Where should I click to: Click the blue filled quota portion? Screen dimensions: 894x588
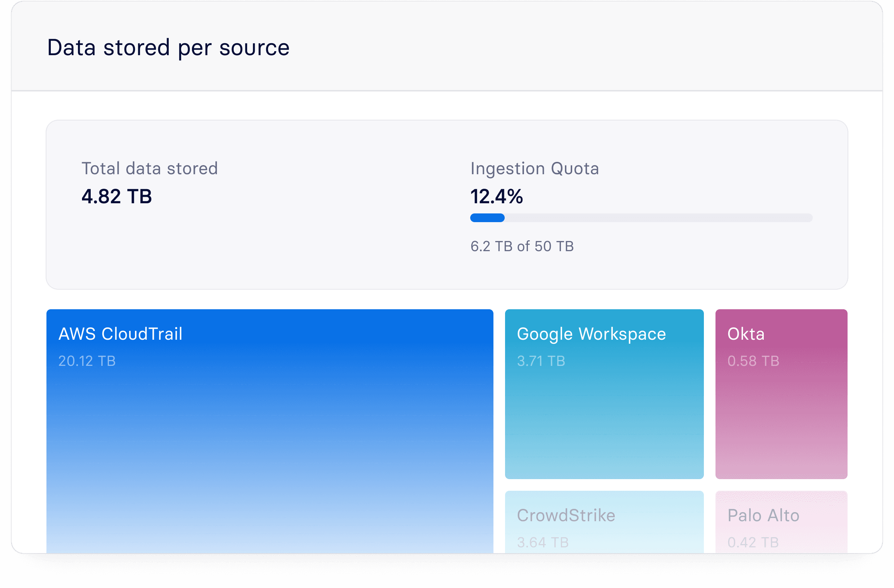[x=487, y=218]
